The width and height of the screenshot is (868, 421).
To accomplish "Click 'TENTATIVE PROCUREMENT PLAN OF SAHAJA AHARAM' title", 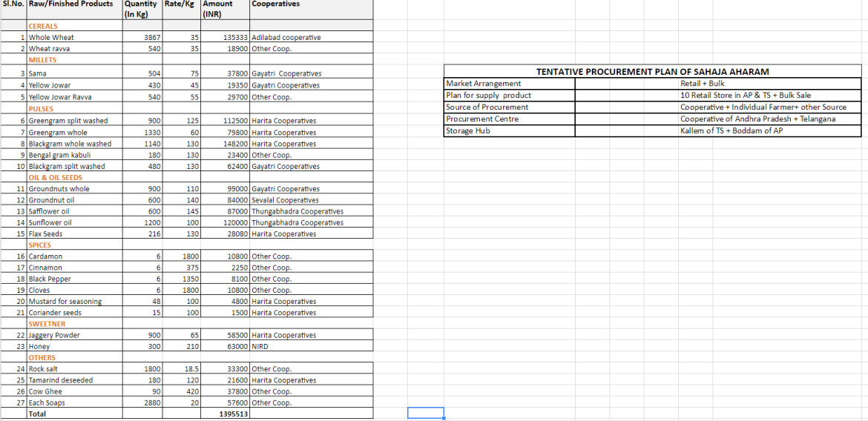I will tap(652, 72).
